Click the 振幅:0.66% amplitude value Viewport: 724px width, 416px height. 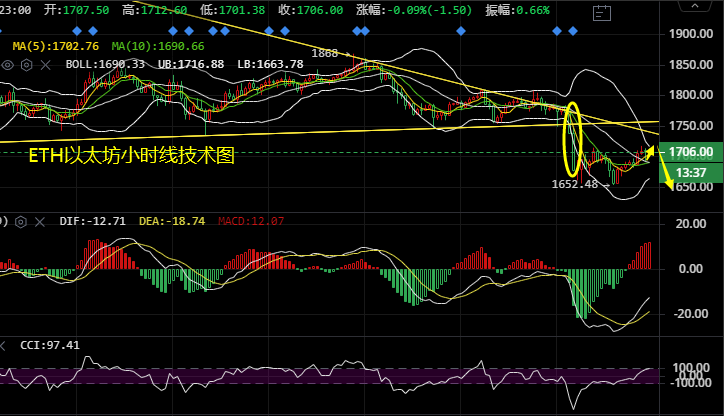(x=518, y=10)
